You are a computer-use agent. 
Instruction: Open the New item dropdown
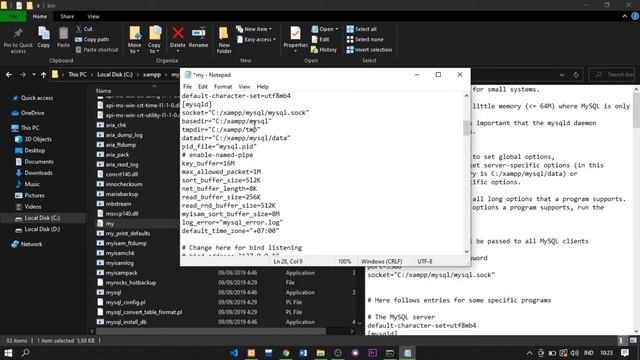point(253,29)
